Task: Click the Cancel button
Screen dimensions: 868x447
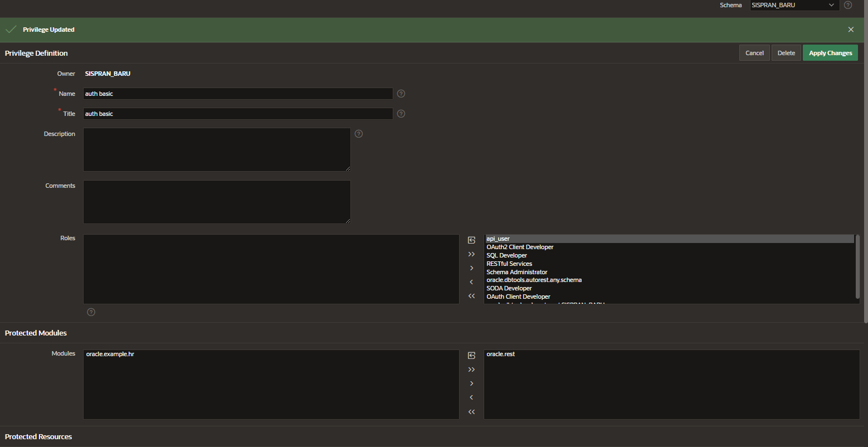Action: [754, 52]
